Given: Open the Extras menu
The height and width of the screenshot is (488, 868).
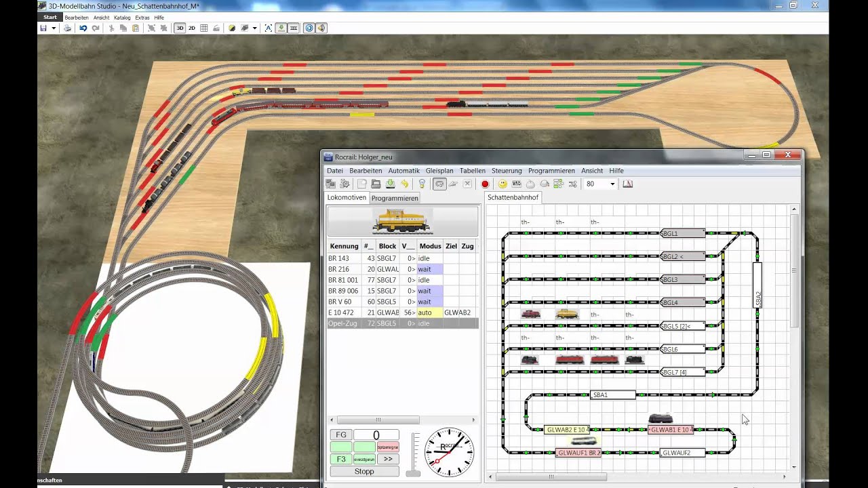Looking at the screenshot, I should point(142,17).
